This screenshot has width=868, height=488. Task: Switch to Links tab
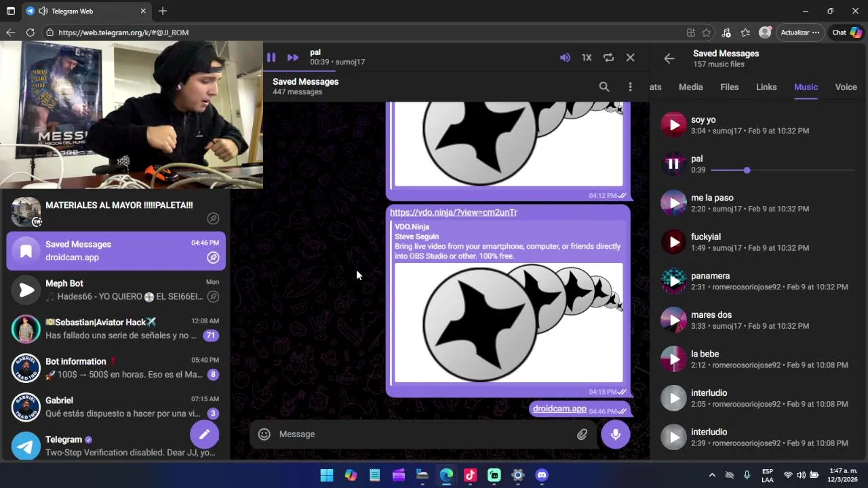point(766,87)
